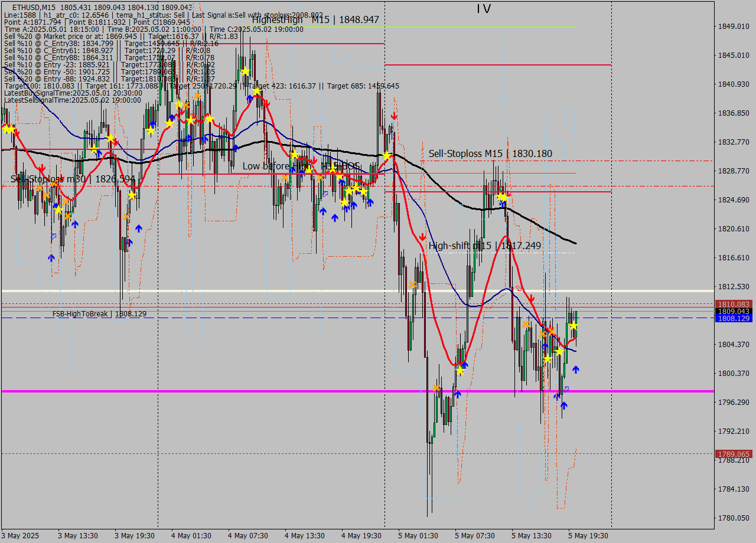Viewport: 756px width, 543px height.
Task: Click the yellow star at the far left chart edge
Action: [x=7, y=128]
